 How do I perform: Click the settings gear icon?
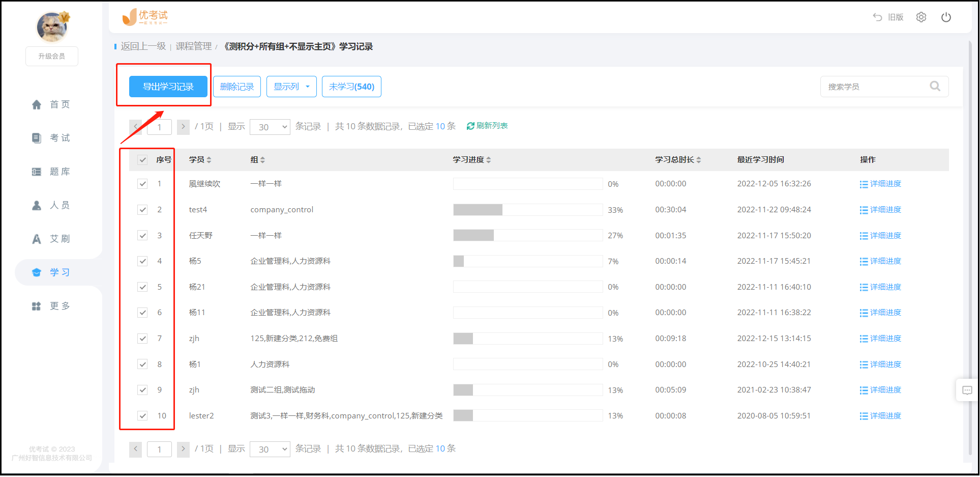click(x=921, y=17)
